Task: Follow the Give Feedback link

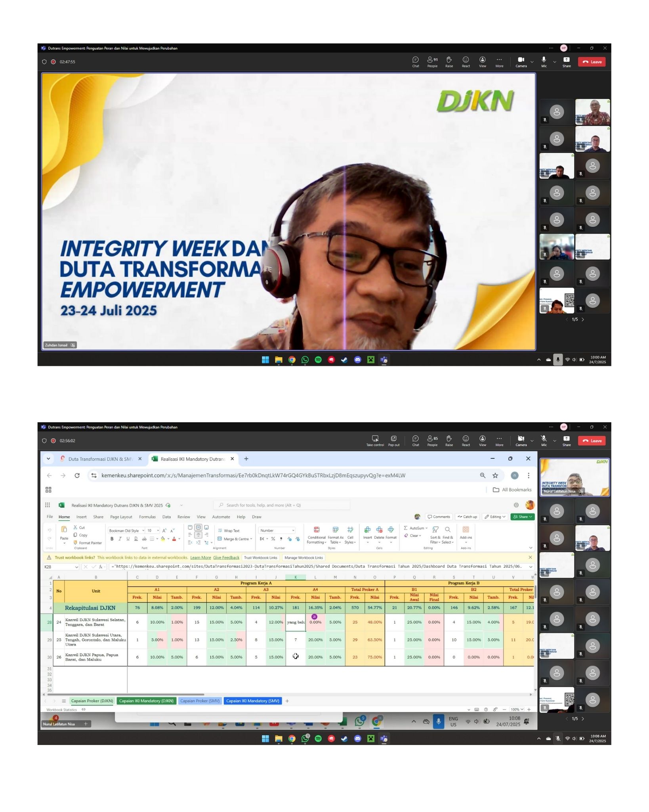Action: click(x=226, y=557)
